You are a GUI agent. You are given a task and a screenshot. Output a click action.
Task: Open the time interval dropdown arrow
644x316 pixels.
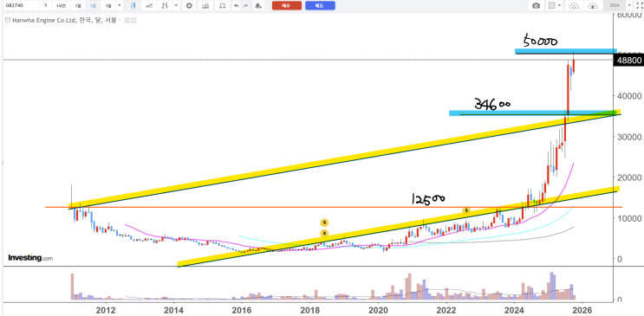pos(119,6)
